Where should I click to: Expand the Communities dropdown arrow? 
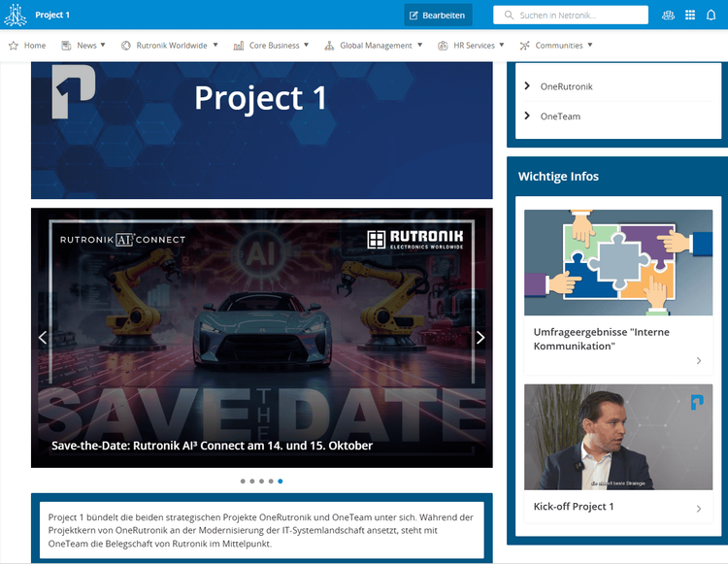[590, 45]
